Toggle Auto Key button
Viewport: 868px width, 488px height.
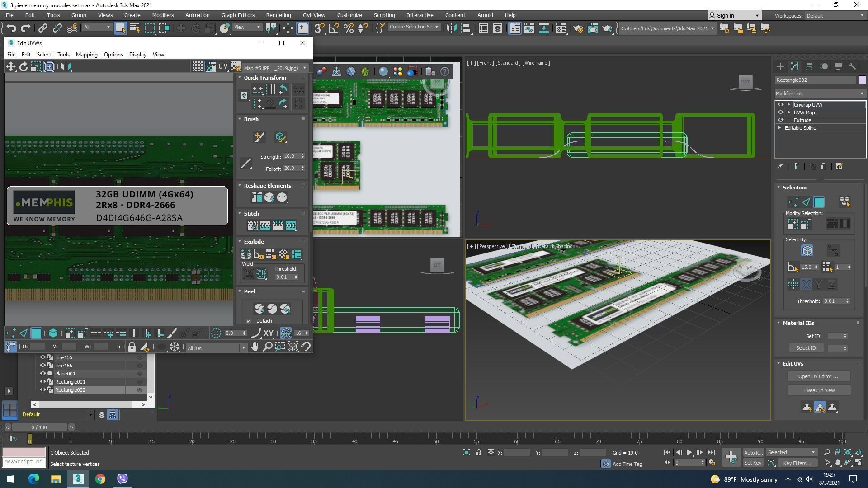(753, 452)
